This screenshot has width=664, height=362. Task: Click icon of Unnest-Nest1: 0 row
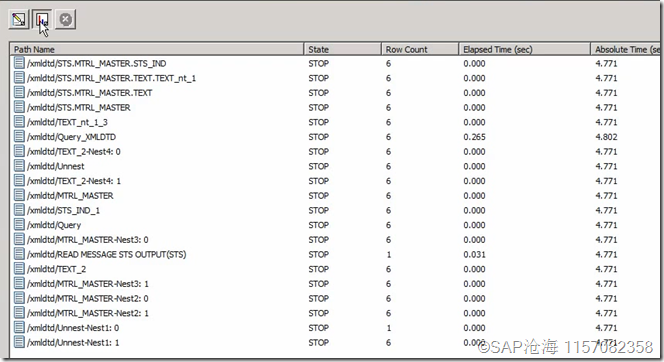(x=19, y=327)
